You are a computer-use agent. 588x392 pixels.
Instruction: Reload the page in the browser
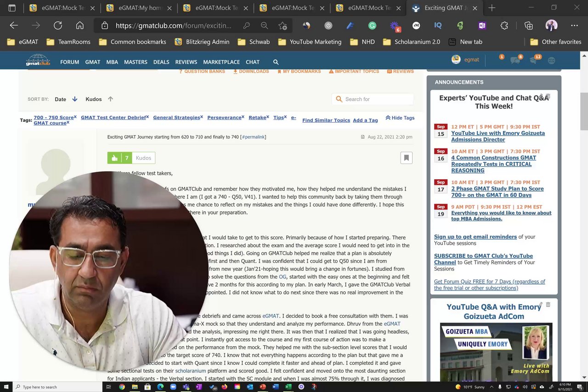point(58,26)
